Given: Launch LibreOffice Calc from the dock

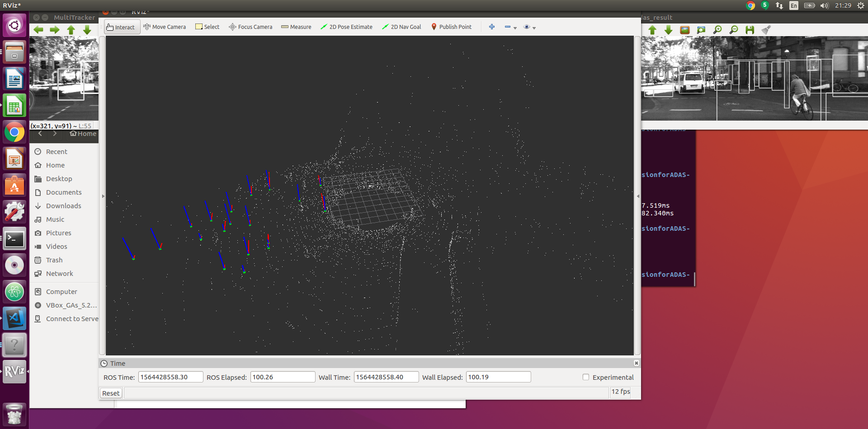Looking at the screenshot, I should (x=14, y=106).
